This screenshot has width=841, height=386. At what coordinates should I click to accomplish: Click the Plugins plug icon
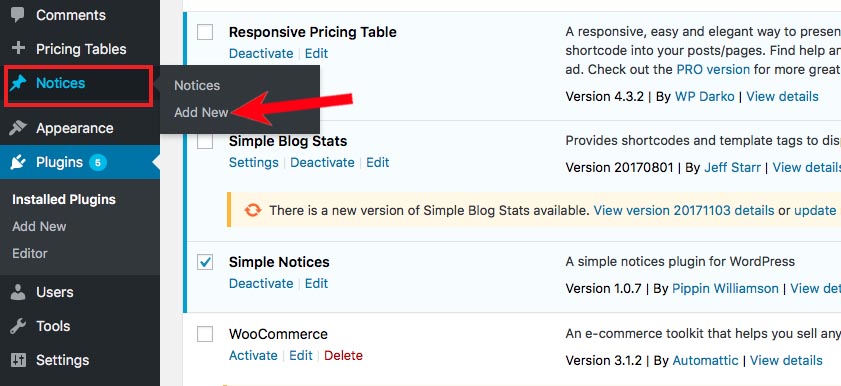(x=18, y=162)
